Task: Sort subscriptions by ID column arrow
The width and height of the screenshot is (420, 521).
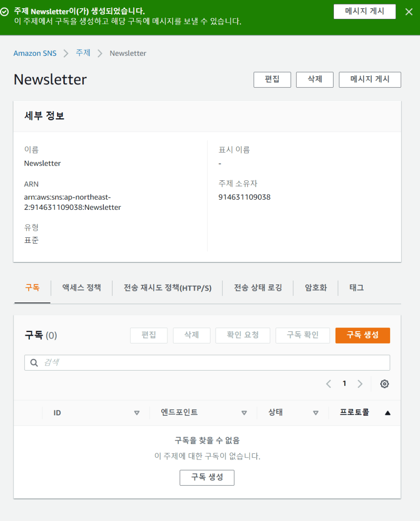Action: coord(137,413)
